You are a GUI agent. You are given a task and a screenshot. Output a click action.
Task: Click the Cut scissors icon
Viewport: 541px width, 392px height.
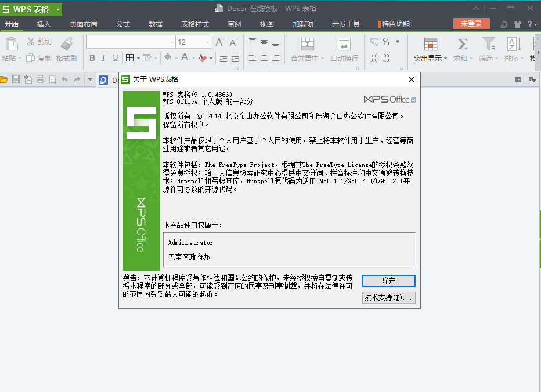pyautogui.click(x=31, y=42)
